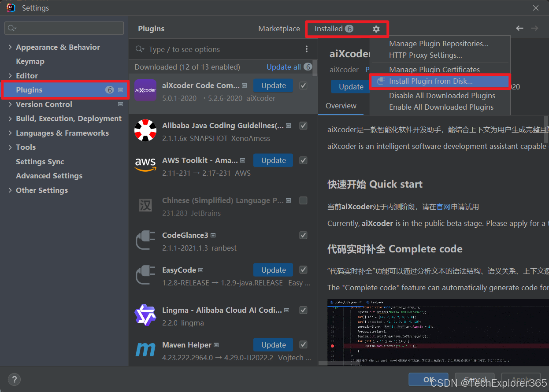Click the aiXcoder plugin logo
The width and height of the screenshot is (549, 392).
[x=145, y=90]
